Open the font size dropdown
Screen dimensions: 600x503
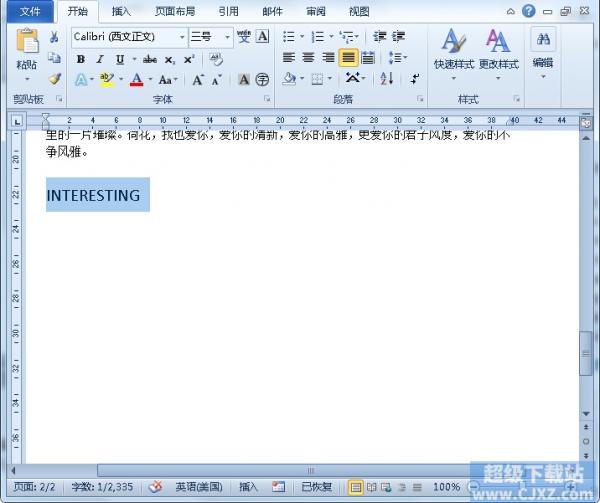click(x=227, y=37)
